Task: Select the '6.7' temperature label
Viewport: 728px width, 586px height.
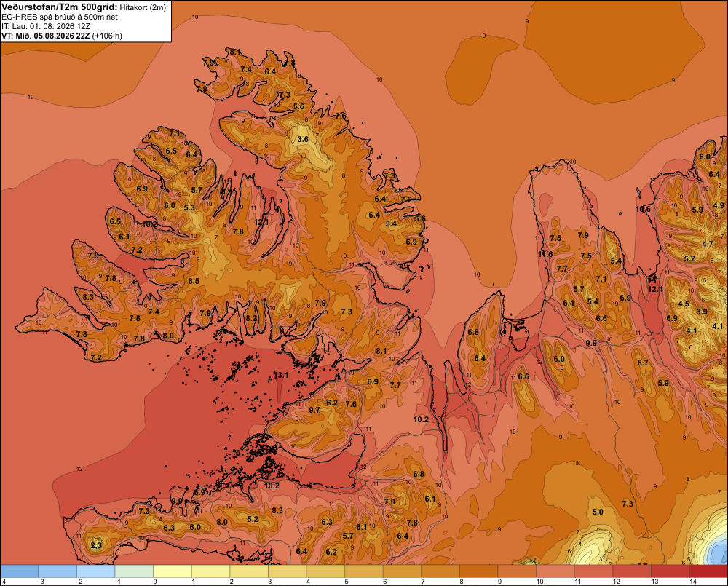Action: [x=643, y=363]
